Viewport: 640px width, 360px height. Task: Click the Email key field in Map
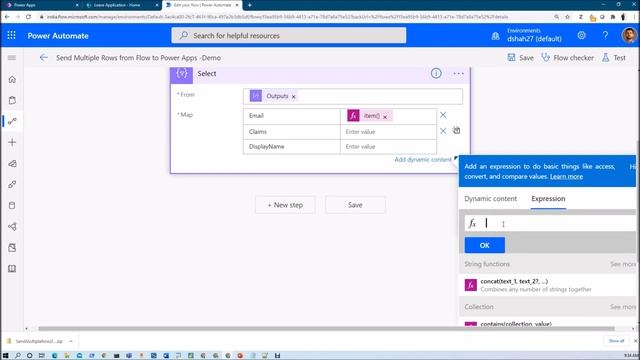[x=291, y=116]
